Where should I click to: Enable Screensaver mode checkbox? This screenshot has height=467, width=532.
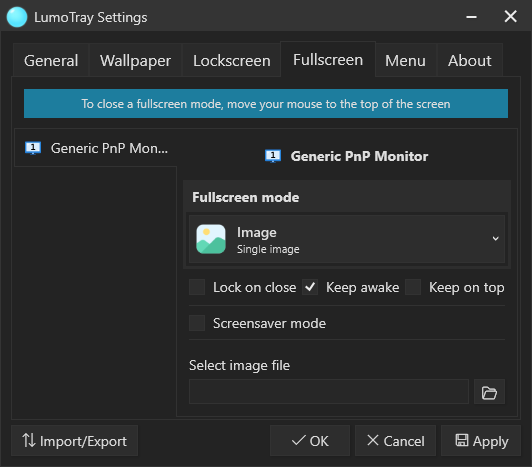tap(197, 323)
